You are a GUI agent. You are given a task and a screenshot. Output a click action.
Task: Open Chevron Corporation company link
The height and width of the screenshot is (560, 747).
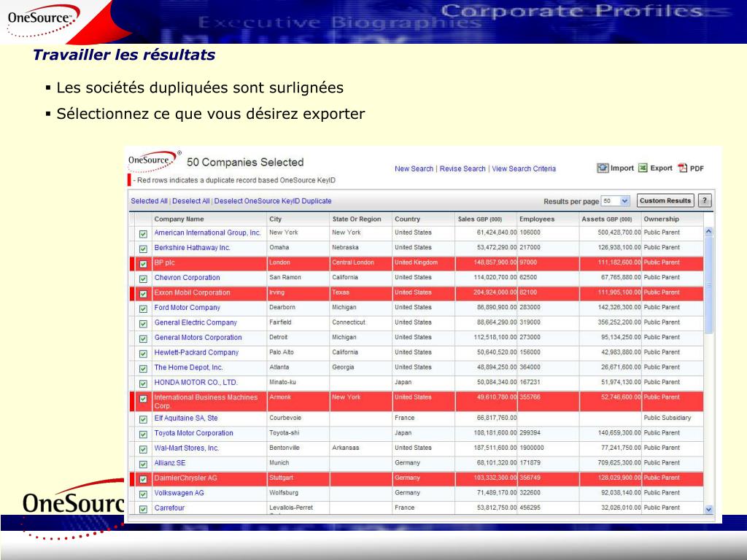tap(187, 278)
